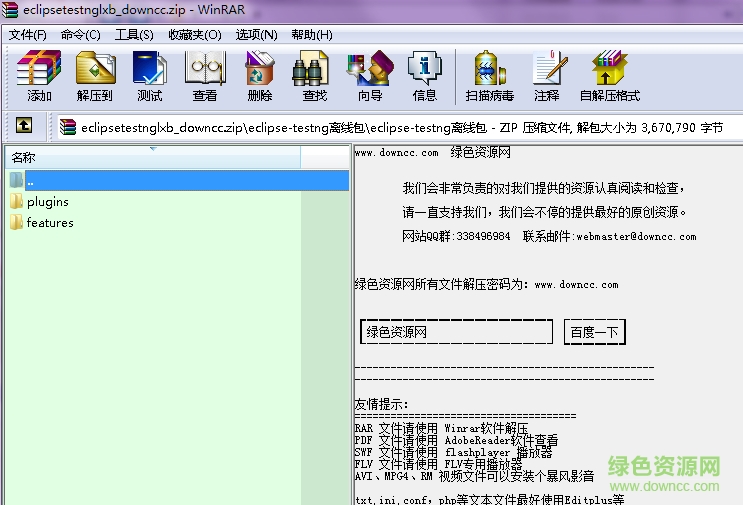Click the 绿色资源网 search box in comment
This screenshot has height=505, width=743.
tap(456, 332)
